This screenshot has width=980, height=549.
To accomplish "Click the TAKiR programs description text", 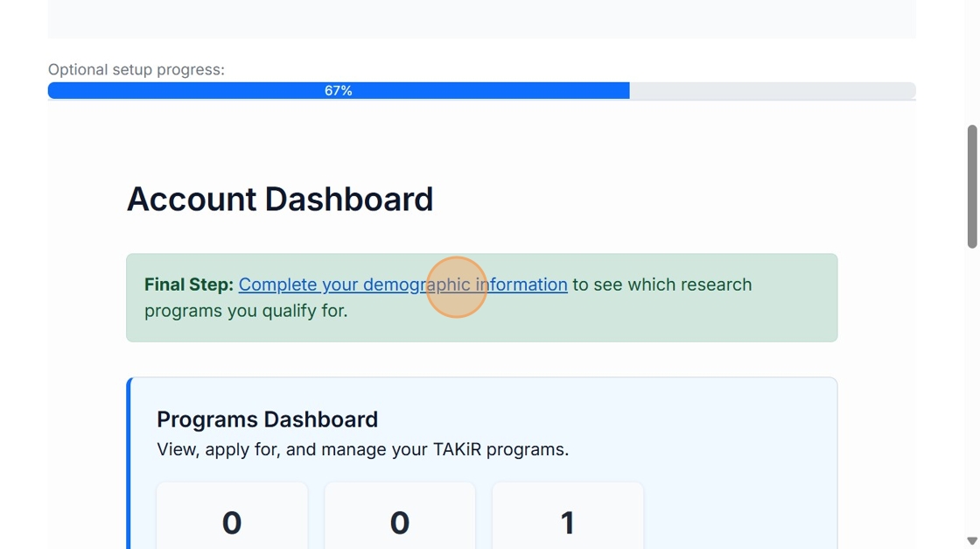I will (x=362, y=449).
